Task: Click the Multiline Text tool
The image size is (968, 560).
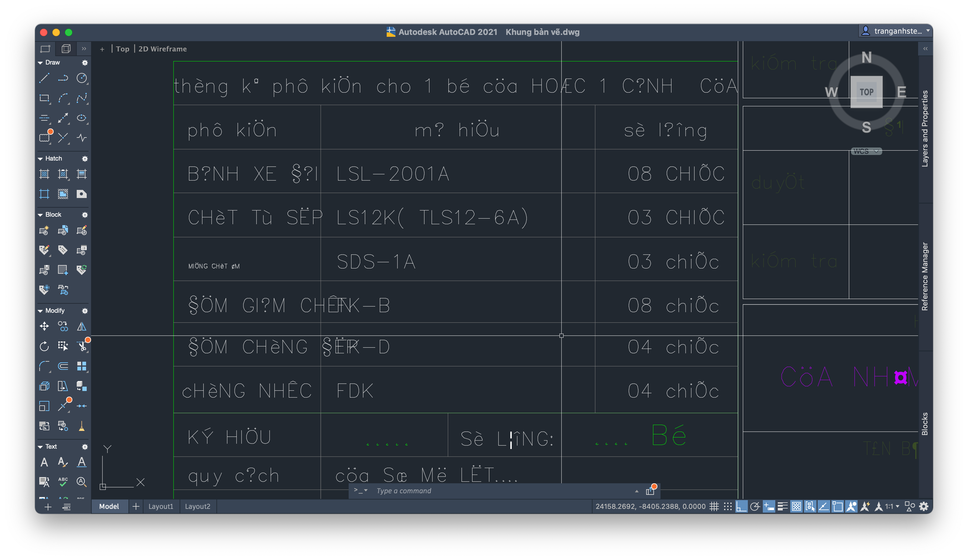Action: [44, 462]
